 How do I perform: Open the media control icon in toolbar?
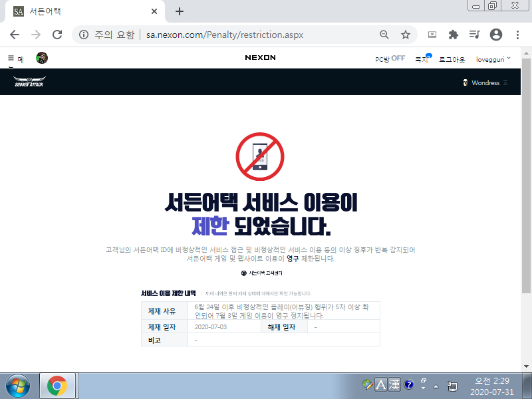pos(474,35)
